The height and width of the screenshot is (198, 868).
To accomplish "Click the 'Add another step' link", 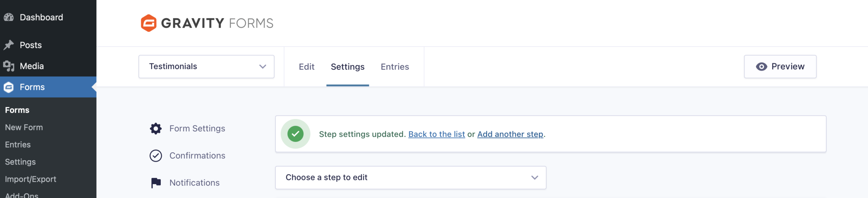I will (x=510, y=134).
